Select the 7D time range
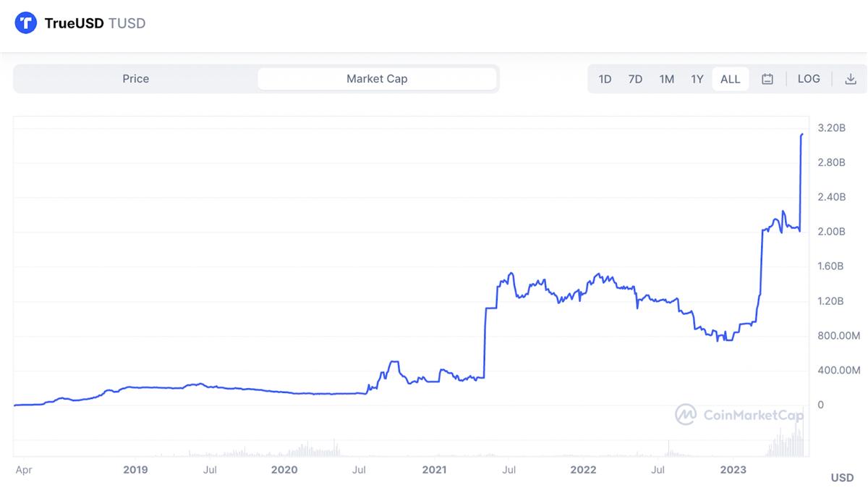This screenshot has width=868, height=488. [635, 79]
